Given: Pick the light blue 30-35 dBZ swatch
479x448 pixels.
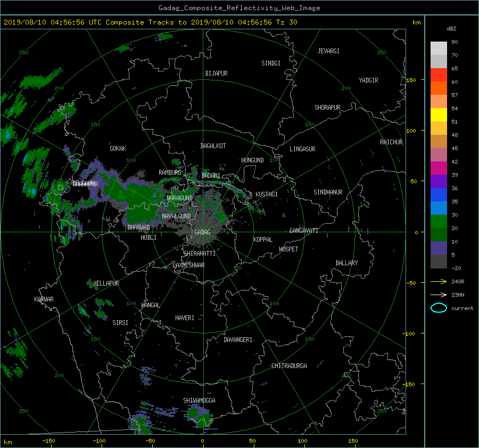Looking at the screenshot, I should point(439,208).
